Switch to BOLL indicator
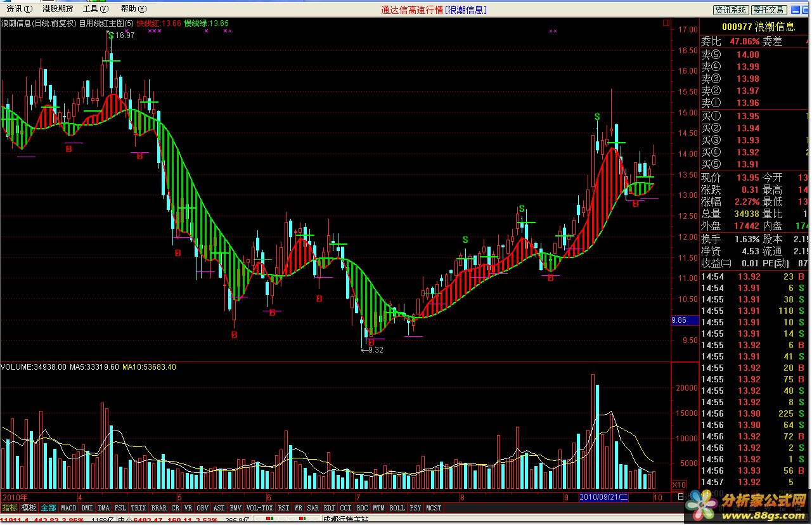 click(x=397, y=508)
